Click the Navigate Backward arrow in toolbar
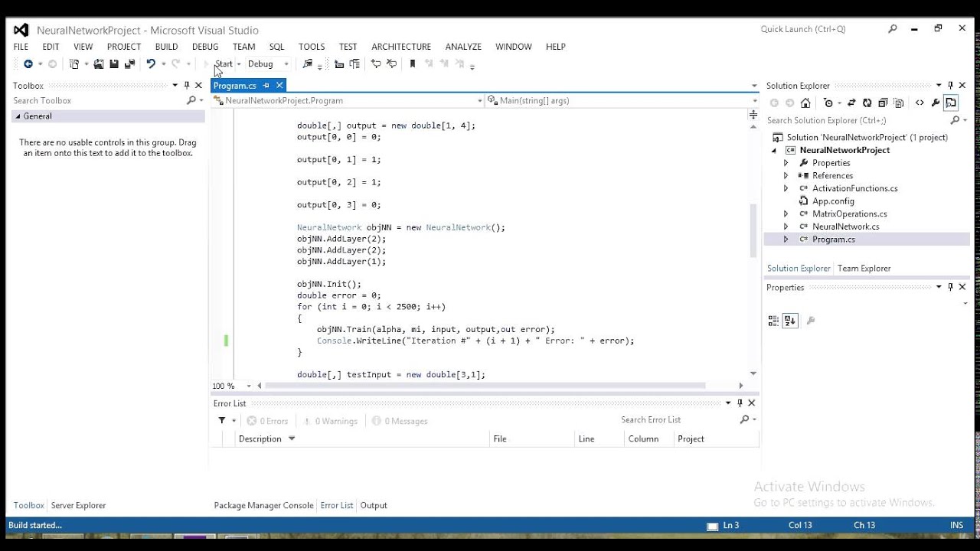This screenshot has height=551, width=980. 28,64
